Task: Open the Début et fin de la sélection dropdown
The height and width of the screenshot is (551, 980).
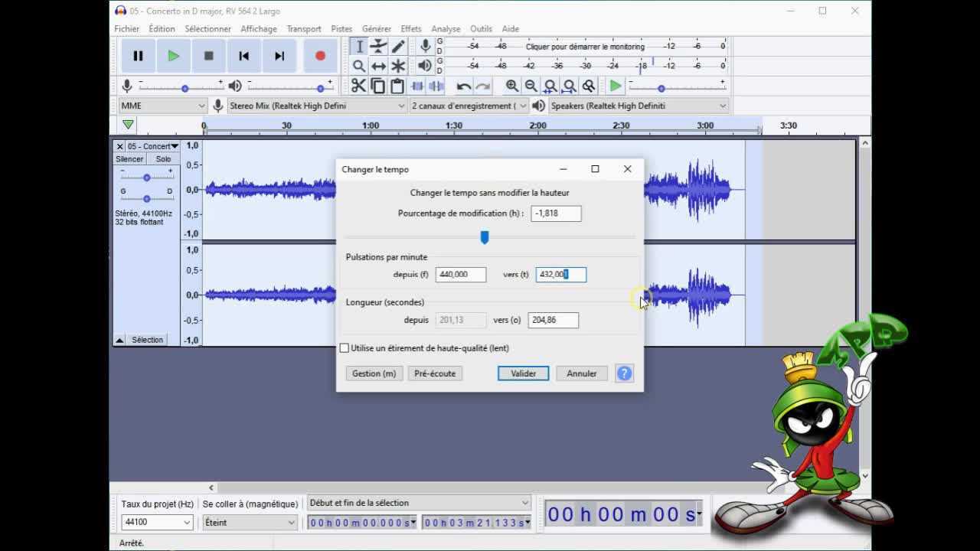Action: coord(419,503)
